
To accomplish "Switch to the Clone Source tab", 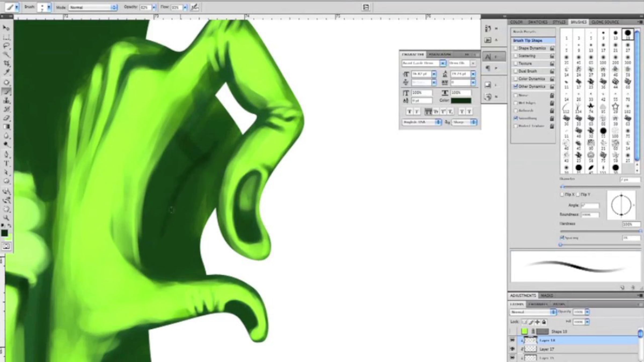I will pyautogui.click(x=605, y=22).
